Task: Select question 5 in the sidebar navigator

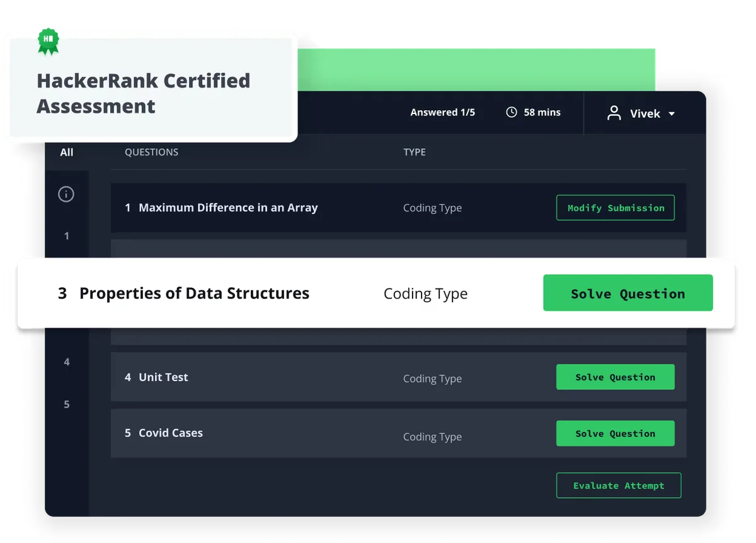Action: [66, 404]
